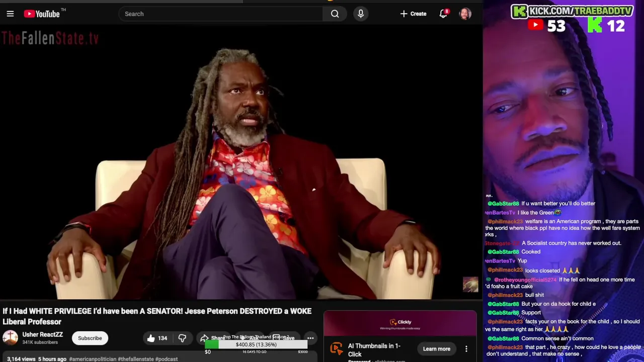Click the 3,164 views text

[21, 359]
